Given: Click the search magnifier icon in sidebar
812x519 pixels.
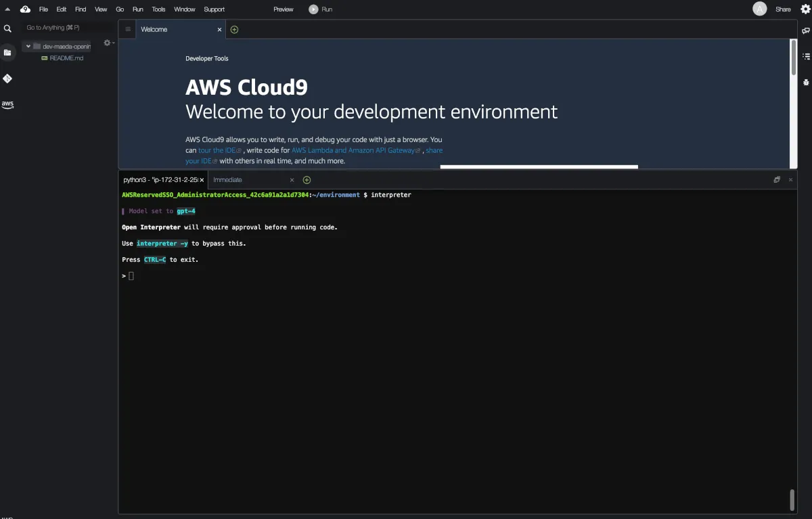Looking at the screenshot, I should [7, 28].
